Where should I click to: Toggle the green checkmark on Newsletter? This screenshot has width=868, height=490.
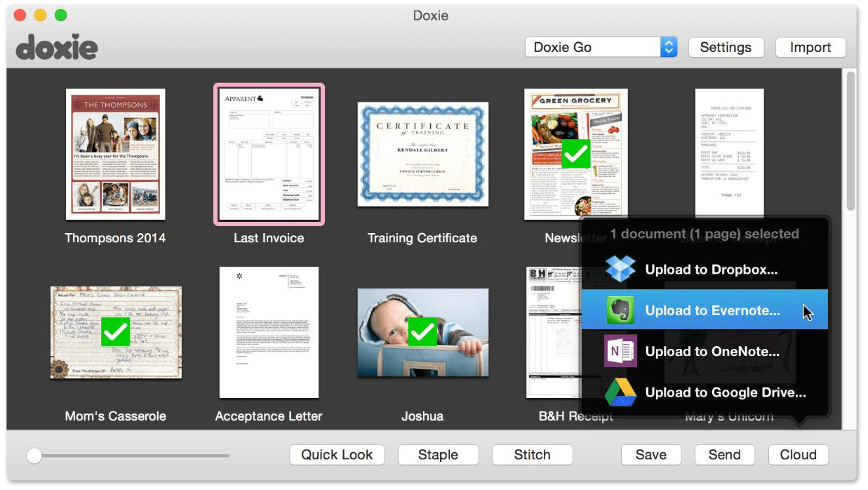(x=576, y=154)
